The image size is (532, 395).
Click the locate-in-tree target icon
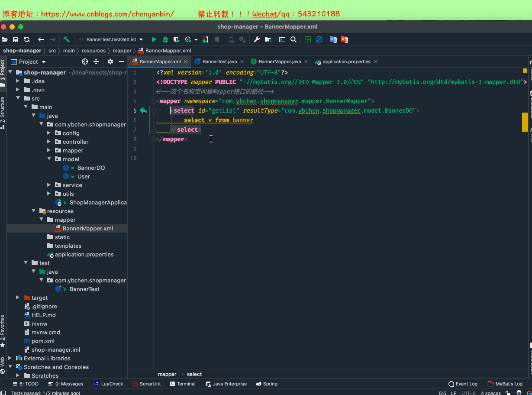point(85,62)
